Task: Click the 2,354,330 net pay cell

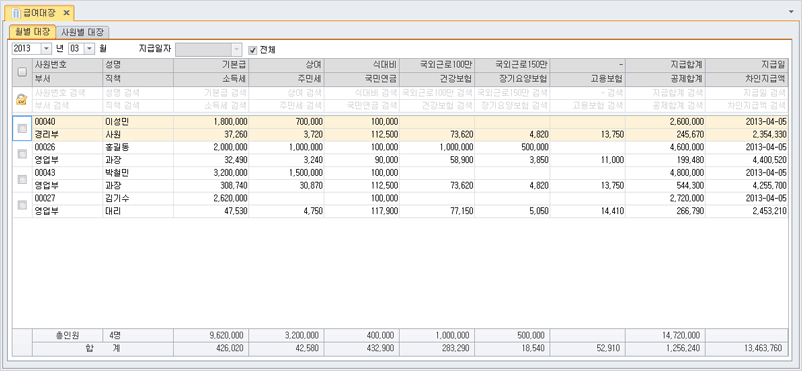Action: click(x=747, y=135)
